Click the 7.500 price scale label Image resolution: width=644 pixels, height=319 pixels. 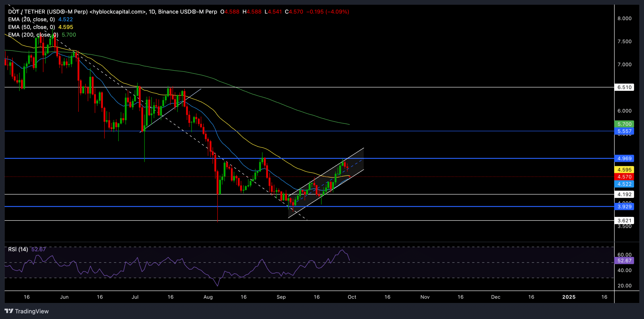(x=624, y=41)
